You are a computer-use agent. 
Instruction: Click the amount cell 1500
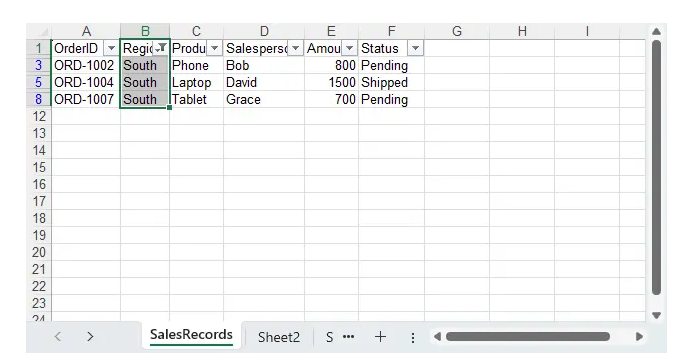coord(331,82)
